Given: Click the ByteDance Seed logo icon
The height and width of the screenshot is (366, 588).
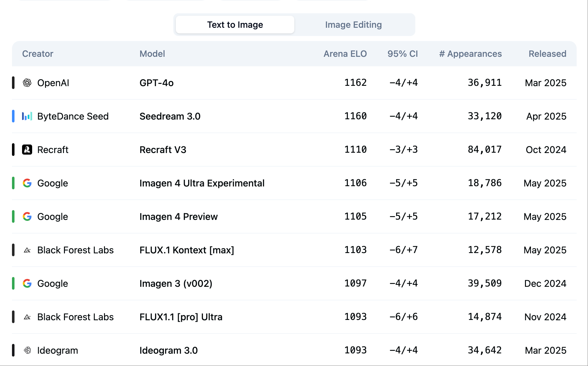Looking at the screenshot, I should point(27,116).
